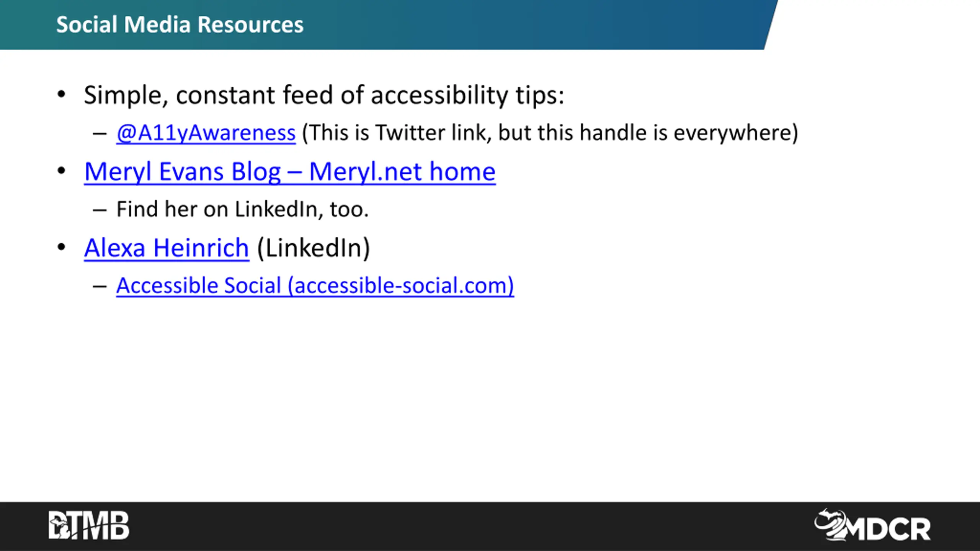Click the MDCR logo in footer
The width and height of the screenshot is (980, 551).
pyautogui.click(x=872, y=525)
